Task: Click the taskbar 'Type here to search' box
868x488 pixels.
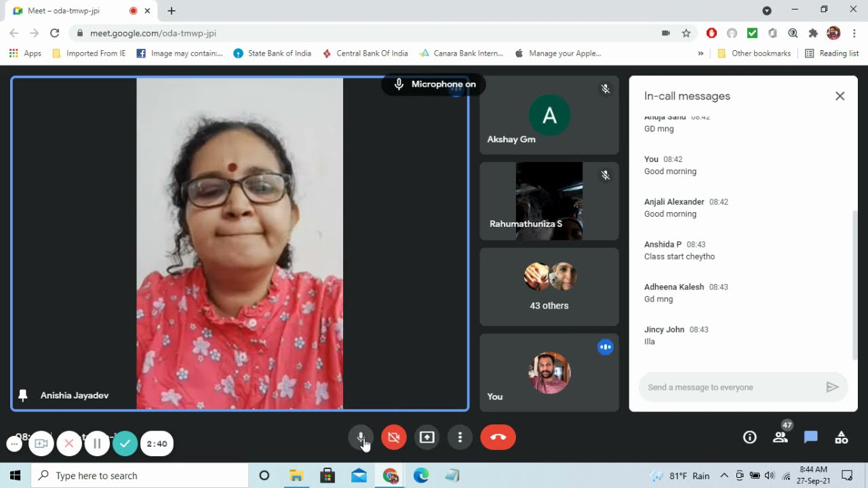Action: click(x=140, y=475)
